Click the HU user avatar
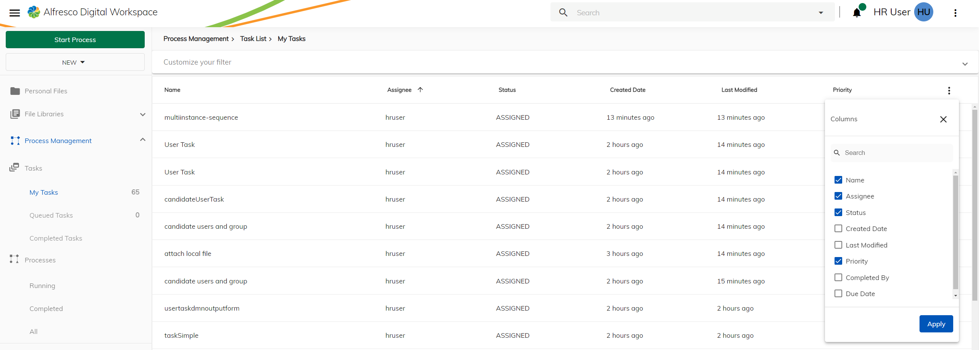 tap(923, 12)
